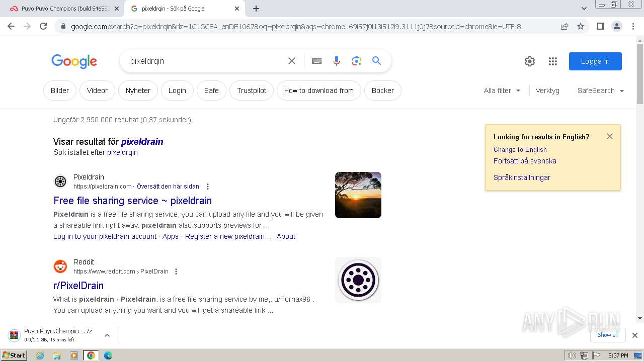Click the Logga in button

coord(595,61)
